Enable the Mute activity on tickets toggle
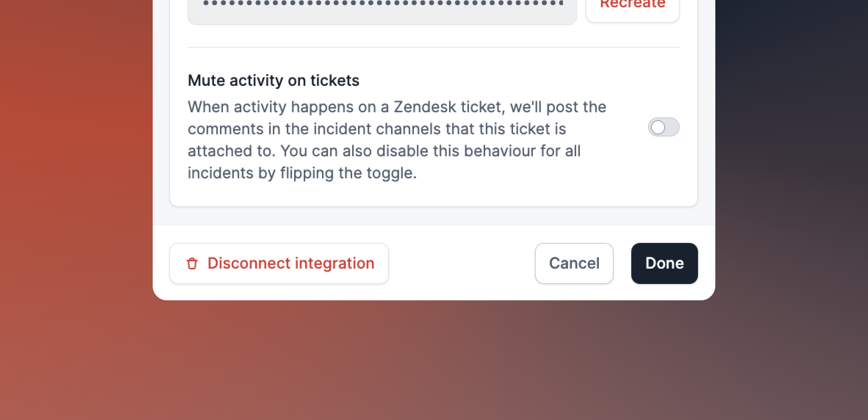The height and width of the screenshot is (420, 868). [x=663, y=127]
